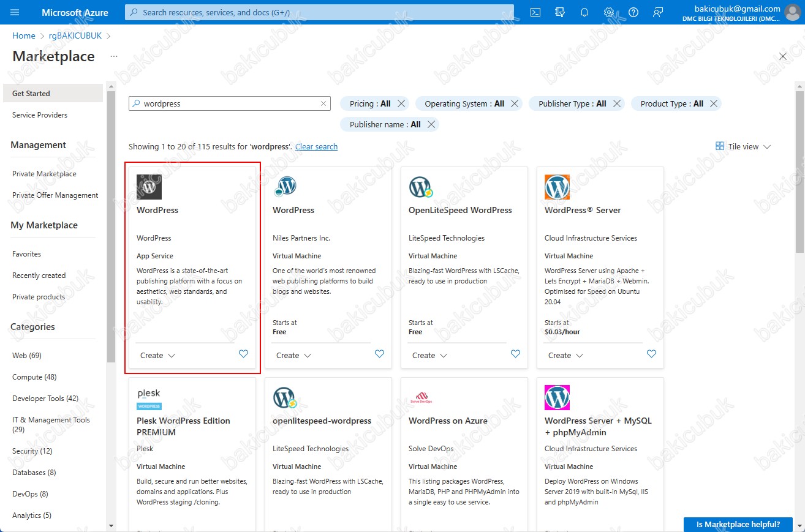Click the marketplace search field containing wordpress
Screen dimensions: 805x532
point(230,103)
